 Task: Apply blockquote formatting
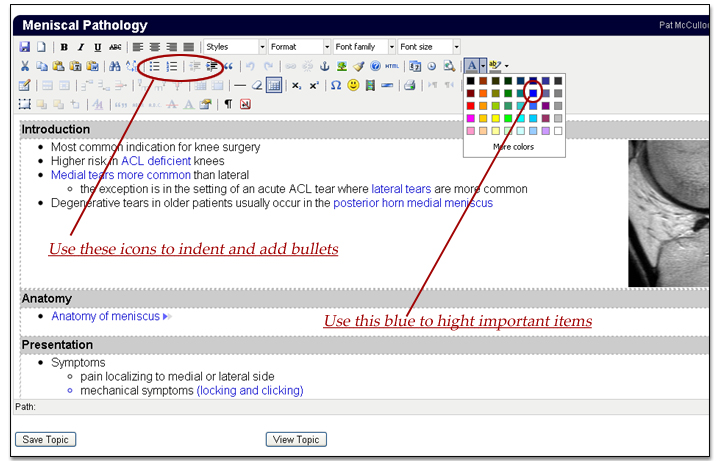pos(228,66)
